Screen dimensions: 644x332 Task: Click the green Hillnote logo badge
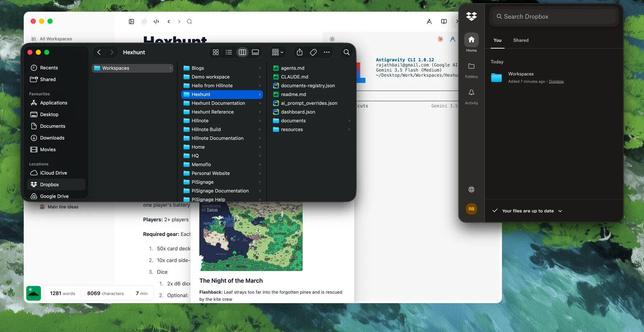(x=34, y=293)
